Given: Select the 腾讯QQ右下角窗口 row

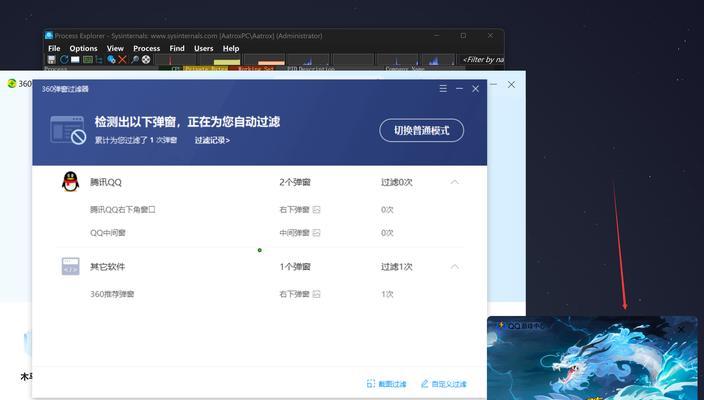Looking at the screenshot, I should coord(260,210).
